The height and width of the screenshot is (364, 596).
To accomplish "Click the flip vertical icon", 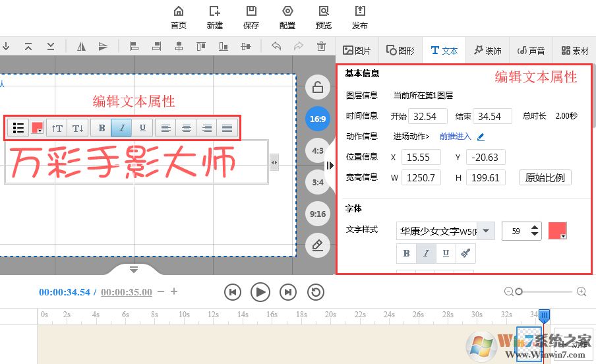I will (x=103, y=46).
